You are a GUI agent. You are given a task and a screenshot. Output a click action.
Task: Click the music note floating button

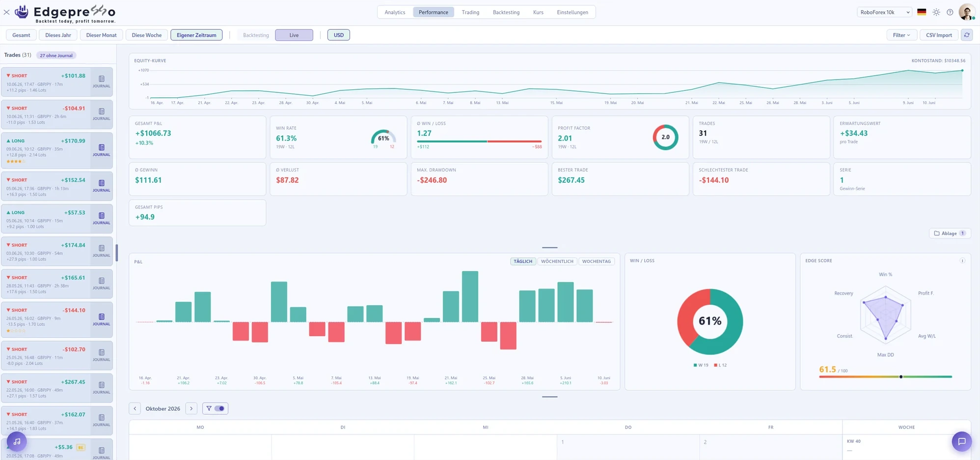pos(17,441)
